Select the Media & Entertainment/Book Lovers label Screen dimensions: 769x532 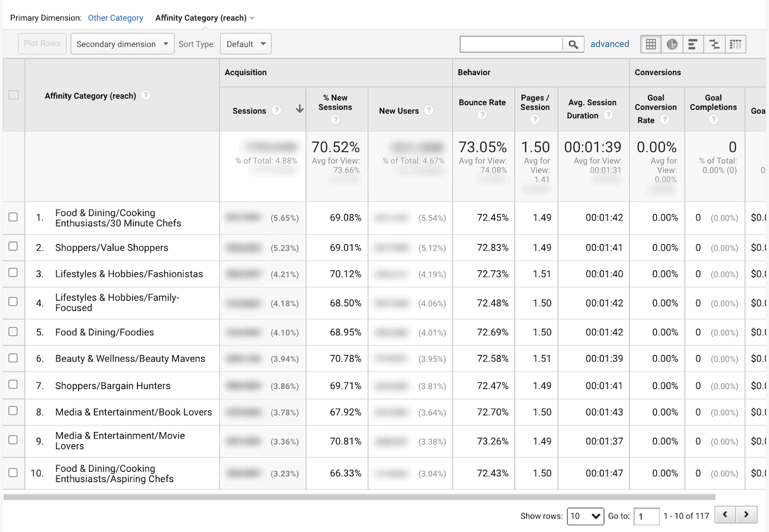click(133, 412)
